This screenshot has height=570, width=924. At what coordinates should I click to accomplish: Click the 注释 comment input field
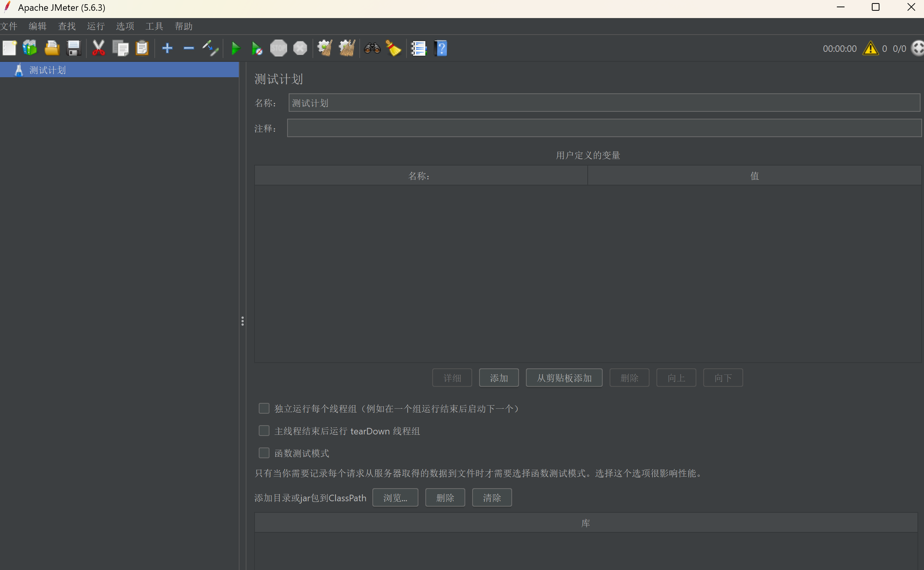[x=604, y=128]
